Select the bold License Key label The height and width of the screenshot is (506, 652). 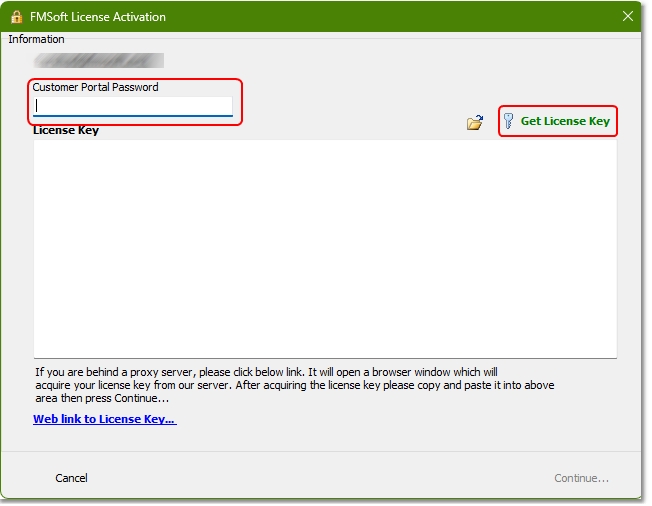(x=66, y=131)
